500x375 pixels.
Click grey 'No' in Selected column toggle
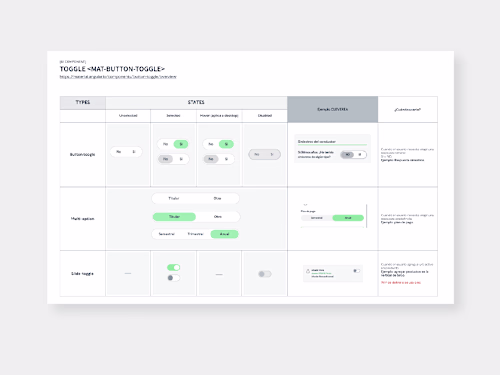pos(165,159)
